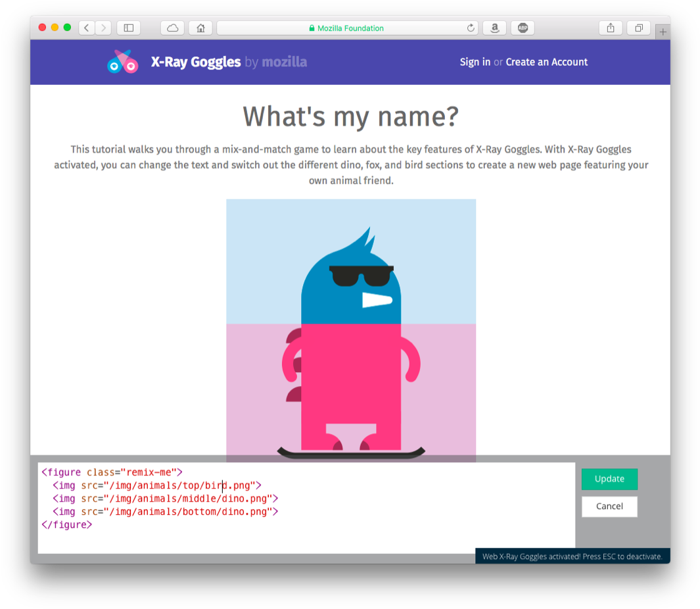This screenshot has width=700, height=609.
Task: Go to the home page icon
Action: pos(200,28)
